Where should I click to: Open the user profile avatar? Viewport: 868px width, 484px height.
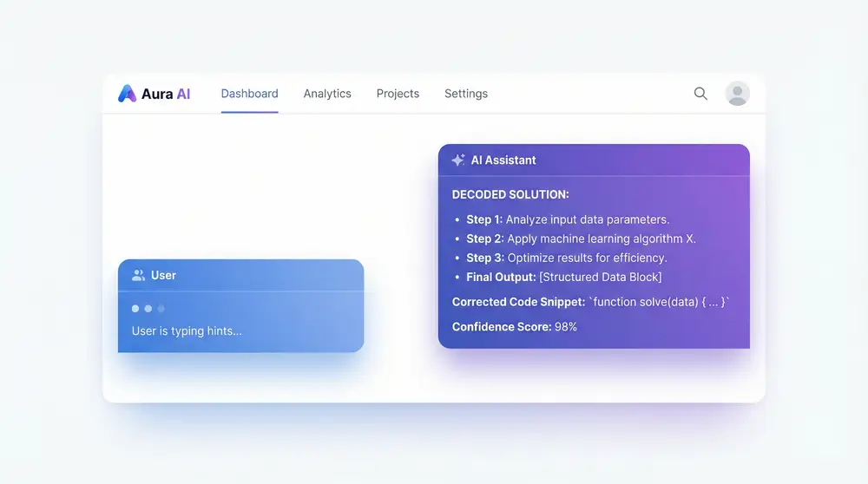pos(737,94)
